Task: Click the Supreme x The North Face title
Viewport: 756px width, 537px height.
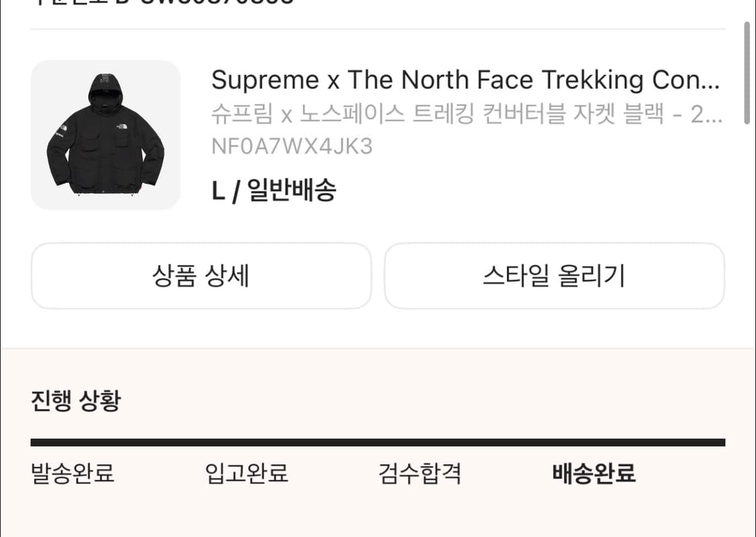Action: (465, 81)
